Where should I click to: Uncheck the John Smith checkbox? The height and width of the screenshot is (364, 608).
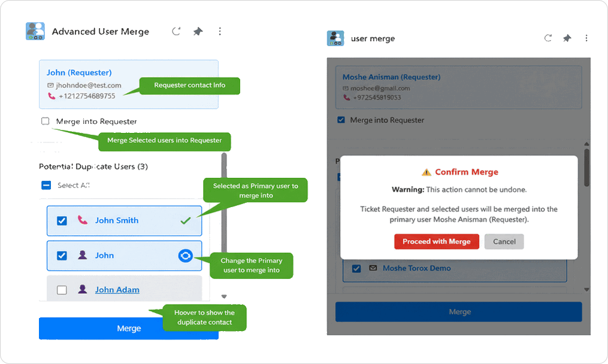62,221
